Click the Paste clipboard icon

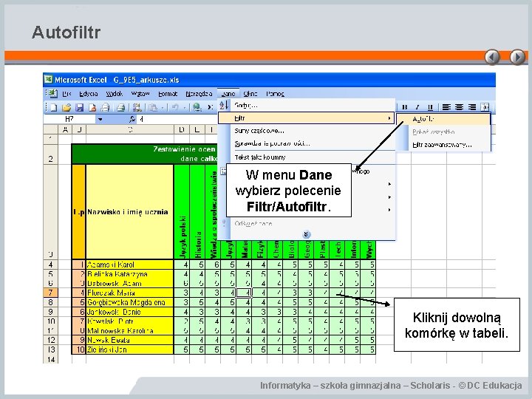click(x=153, y=108)
